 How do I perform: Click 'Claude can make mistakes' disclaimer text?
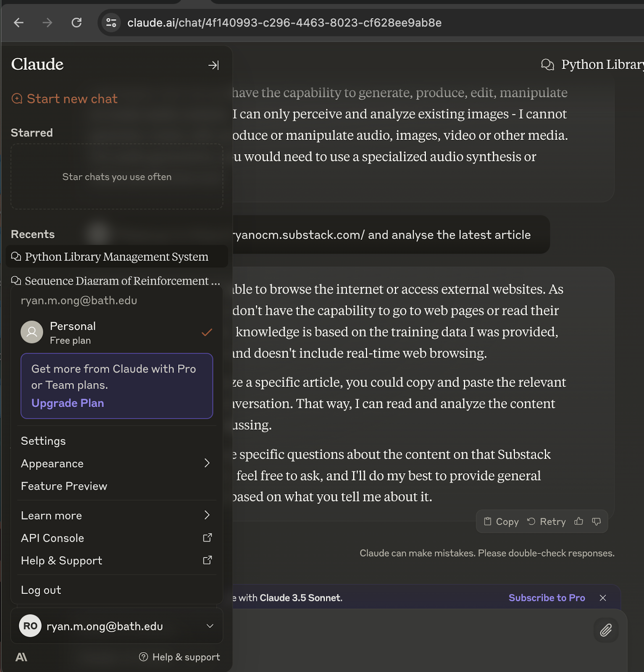(487, 553)
